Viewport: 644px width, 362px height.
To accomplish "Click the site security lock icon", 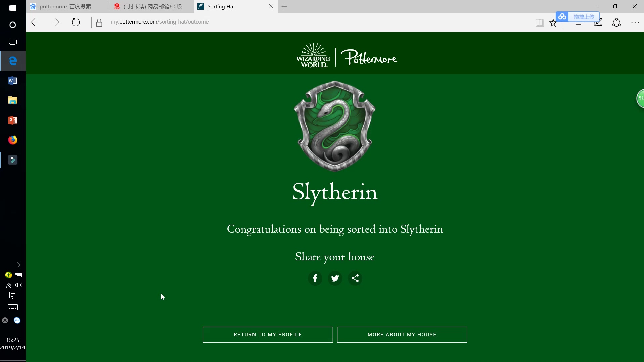I will (99, 22).
